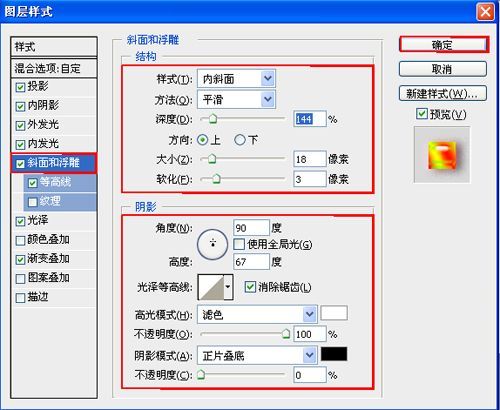Click the 确定 button
The width and height of the screenshot is (500, 410).
coord(443,44)
